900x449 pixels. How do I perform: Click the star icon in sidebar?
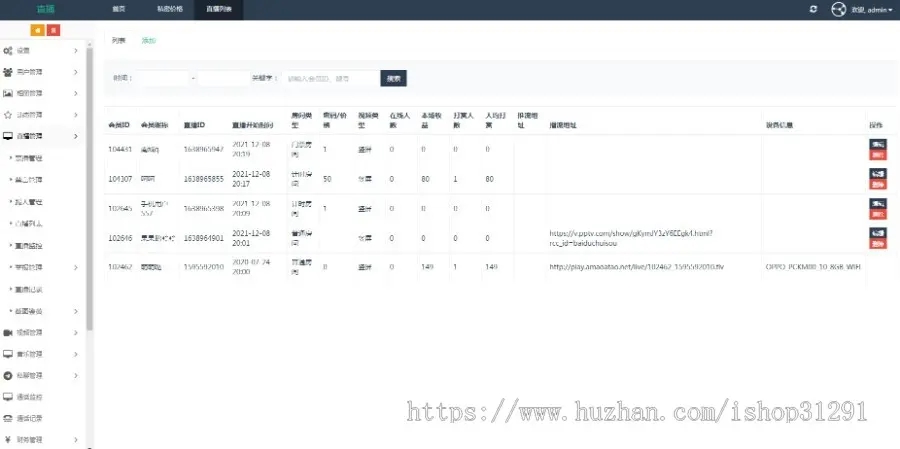pyautogui.click(x=8, y=115)
